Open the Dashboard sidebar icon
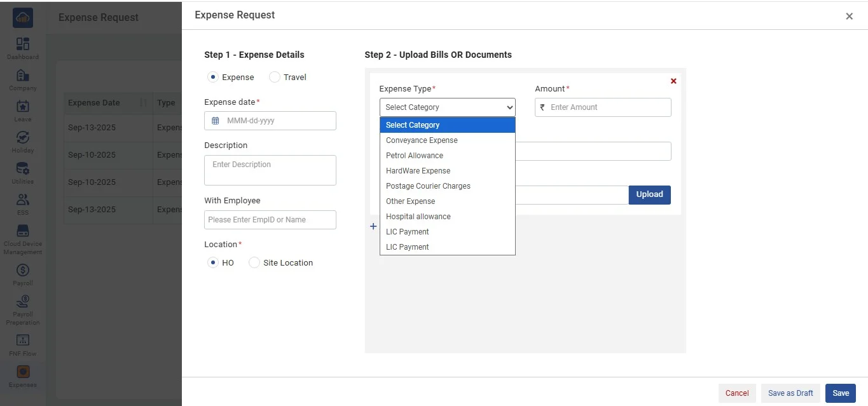The width and height of the screenshot is (868, 406). 23,44
